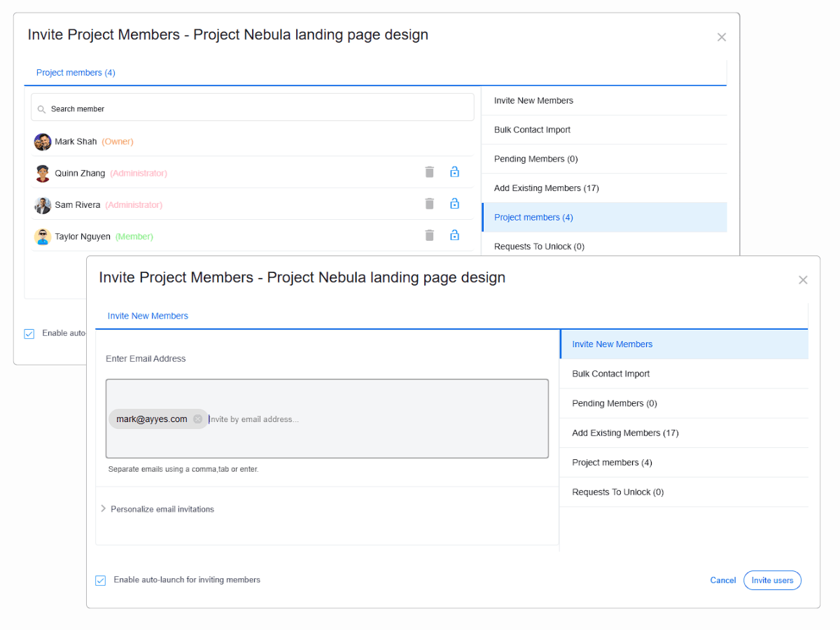
Task: Open Bulk Contact Import in front dialog
Action: pos(684,374)
